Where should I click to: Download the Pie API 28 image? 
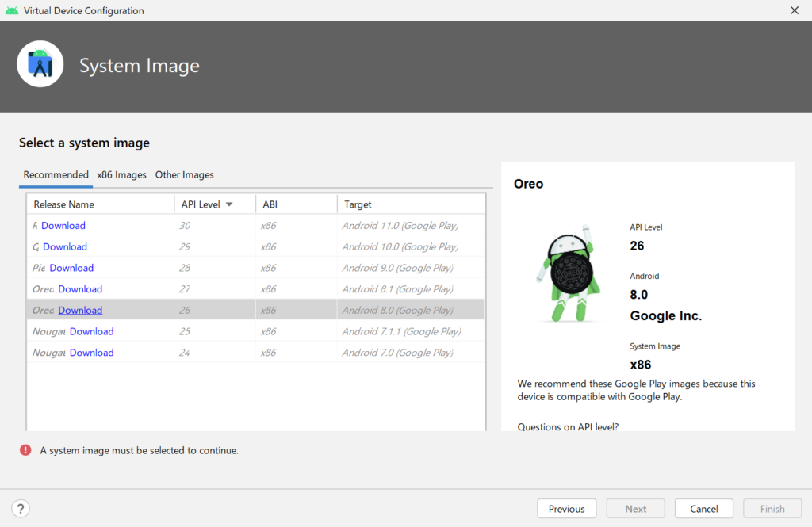point(71,268)
